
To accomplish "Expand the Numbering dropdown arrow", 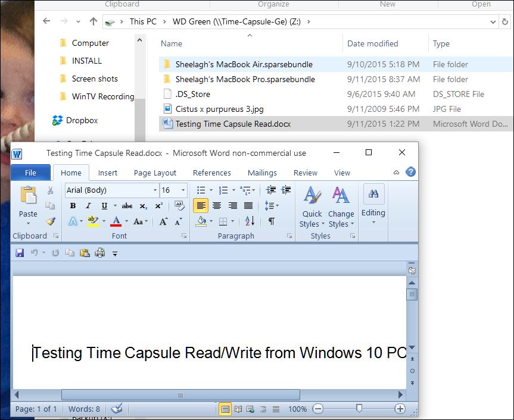I will pos(233,190).
